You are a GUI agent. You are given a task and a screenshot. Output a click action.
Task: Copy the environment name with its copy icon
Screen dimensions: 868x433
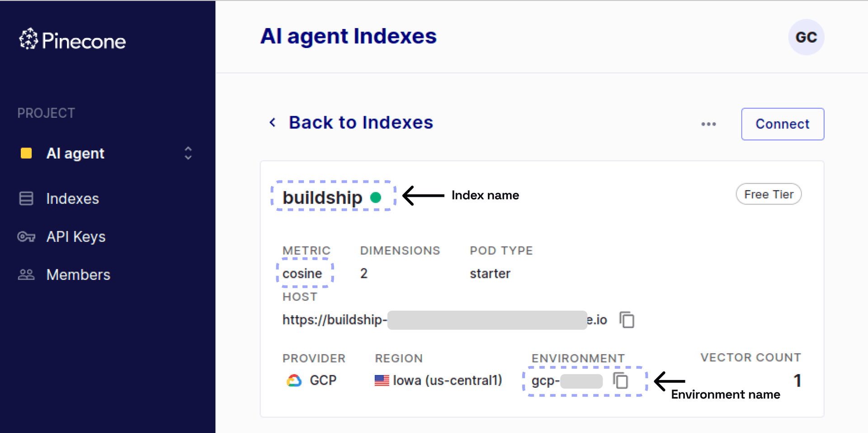coord(621,381)
